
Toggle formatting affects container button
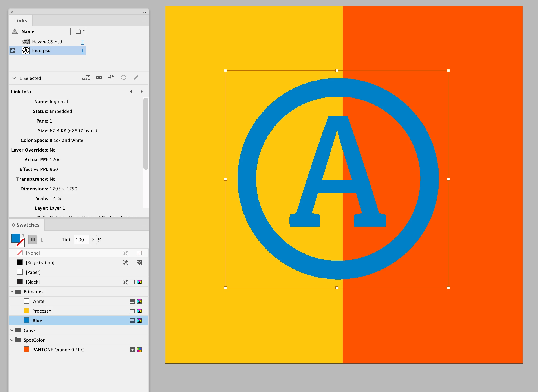pyautogui.click(x=33, y=240)
